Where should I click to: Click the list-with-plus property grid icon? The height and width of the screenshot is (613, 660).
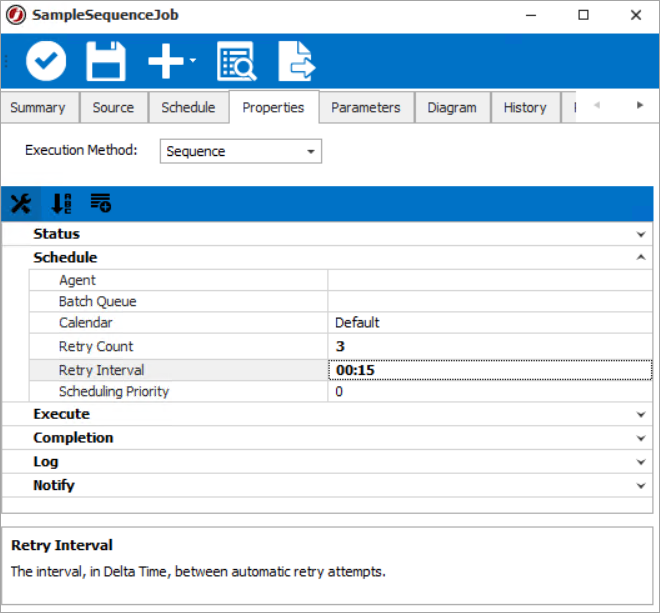[x=101, y=203]
